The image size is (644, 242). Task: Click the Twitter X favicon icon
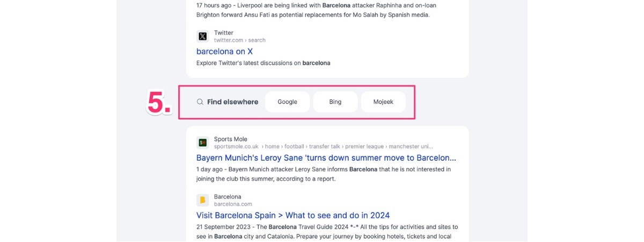pos(202,37)
